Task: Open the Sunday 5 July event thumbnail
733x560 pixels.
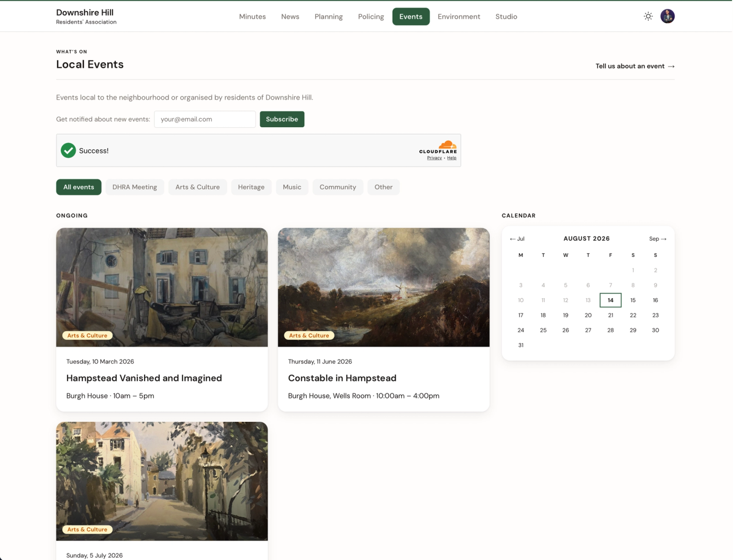Action: tap(162, 481)
